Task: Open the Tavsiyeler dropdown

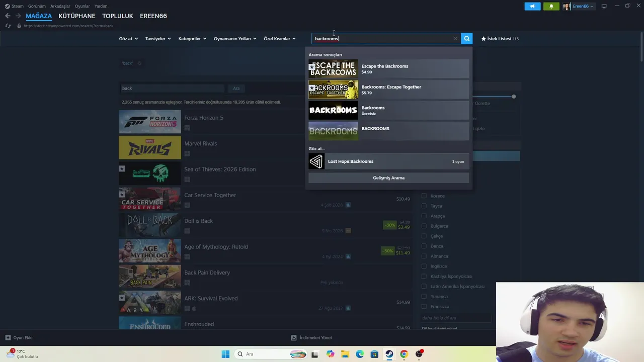Action: 158,39
